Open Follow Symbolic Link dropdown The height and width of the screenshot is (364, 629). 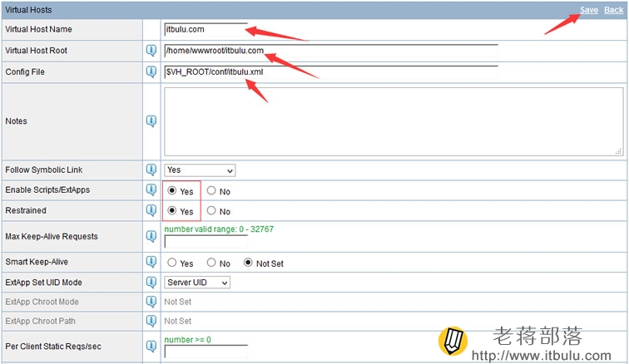[200, 170]
